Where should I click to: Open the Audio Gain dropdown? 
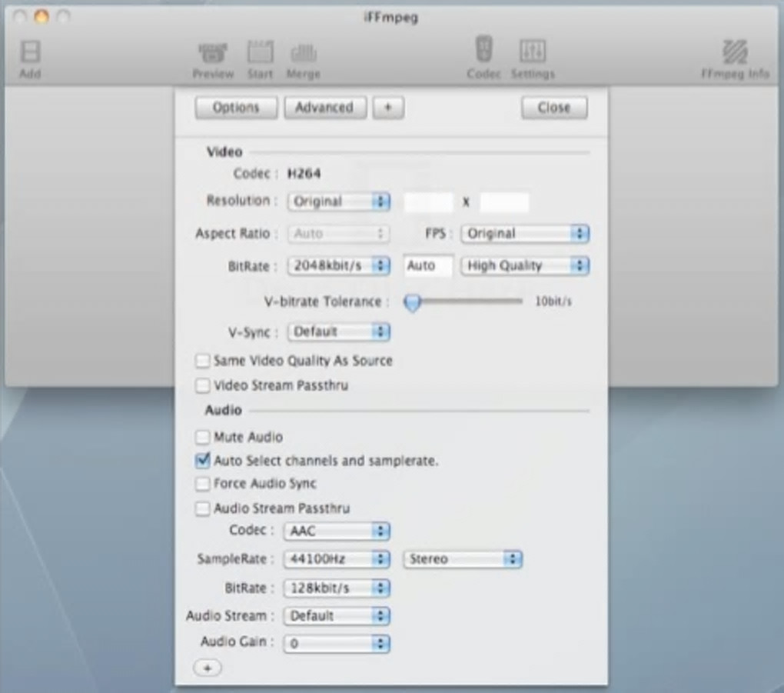[x=337, y=644]
